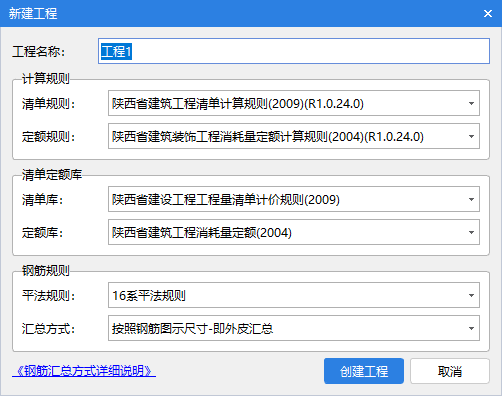The image size is (502, 396).
Task: Open the 定额规则 dropdown
Action: (x=294, y=136)
